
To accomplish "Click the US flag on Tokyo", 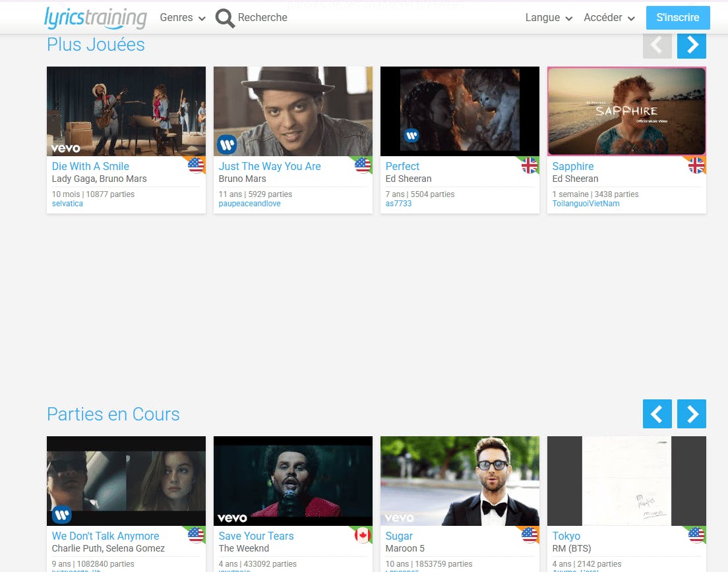I will (696, 535).
